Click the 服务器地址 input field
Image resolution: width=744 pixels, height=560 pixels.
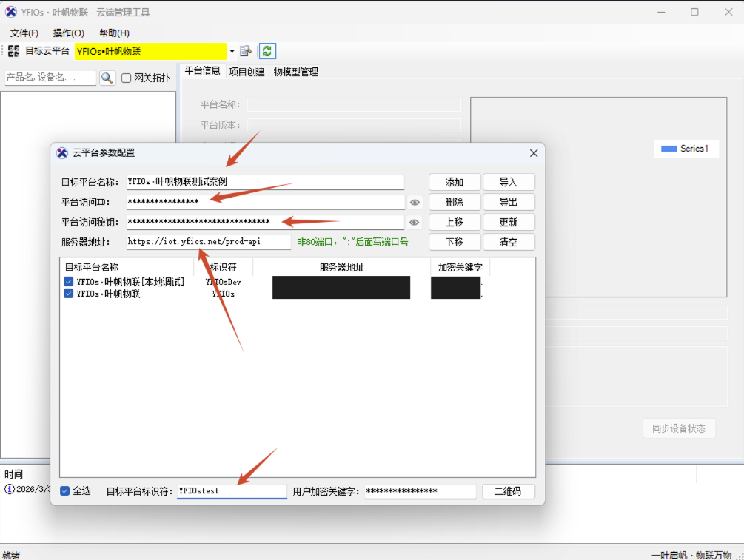coord(207,242)
